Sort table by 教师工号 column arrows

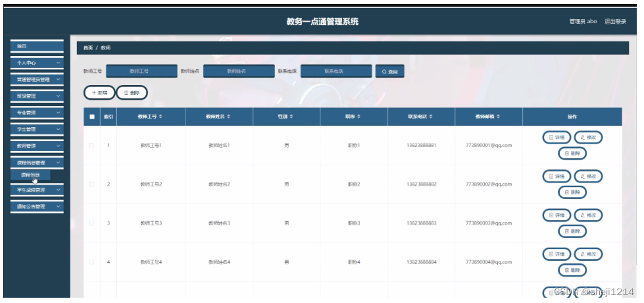pos(161,117)
